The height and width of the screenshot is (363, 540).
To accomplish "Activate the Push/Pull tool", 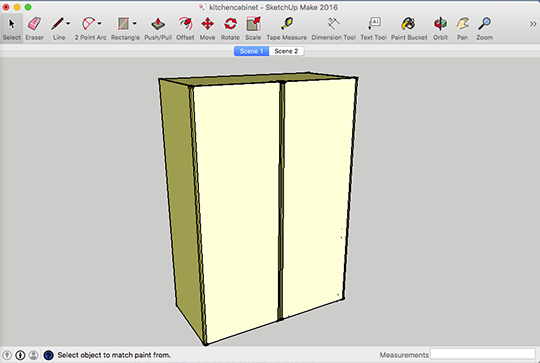I will pos(158,28).
